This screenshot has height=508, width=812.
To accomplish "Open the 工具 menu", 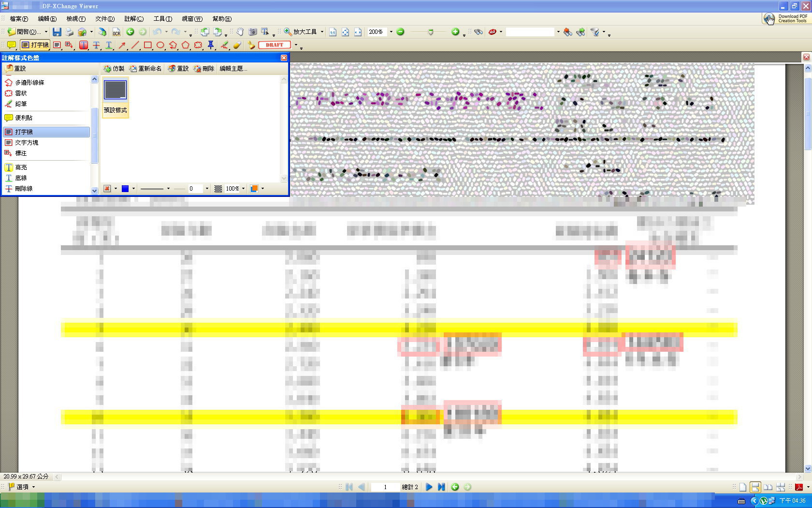I will pyautogui.click(x=162, y=19).
